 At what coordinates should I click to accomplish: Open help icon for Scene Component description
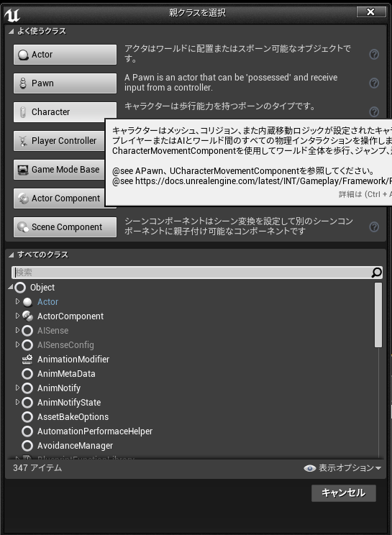[x=374, y=227]
